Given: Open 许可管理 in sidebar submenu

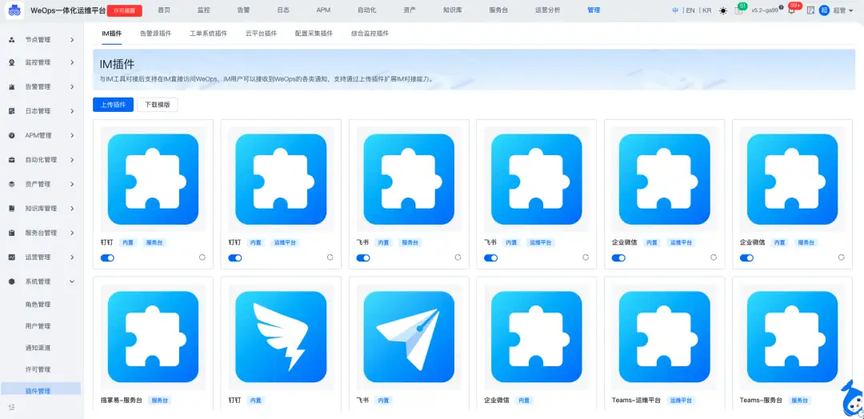Looking at the screenshot, I should click(x=38, y=369).
